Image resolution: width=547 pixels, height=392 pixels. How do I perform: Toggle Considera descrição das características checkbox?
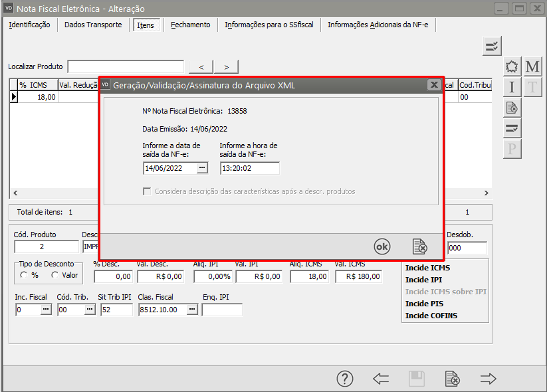[147, 191]
